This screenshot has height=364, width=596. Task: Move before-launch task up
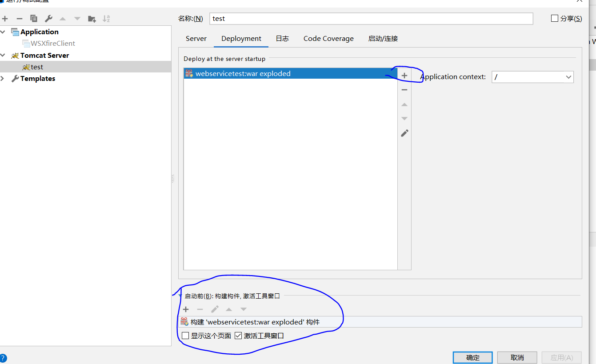coord(229,309)
